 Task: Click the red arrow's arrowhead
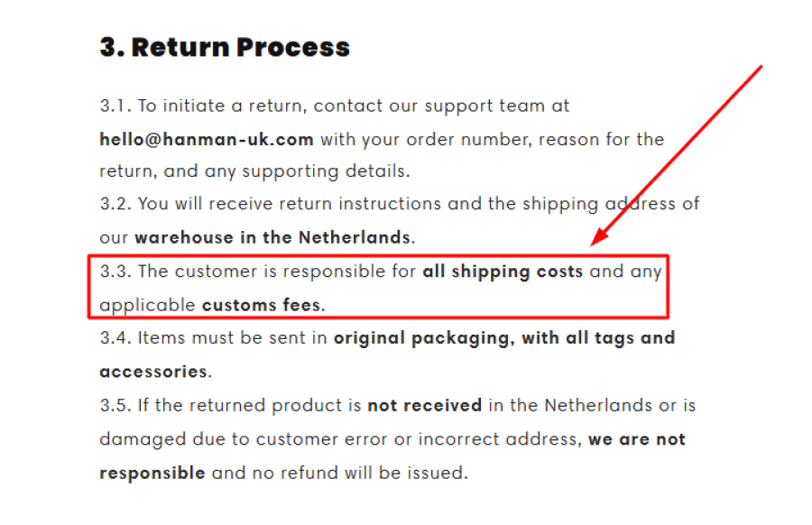pos(597,239)
